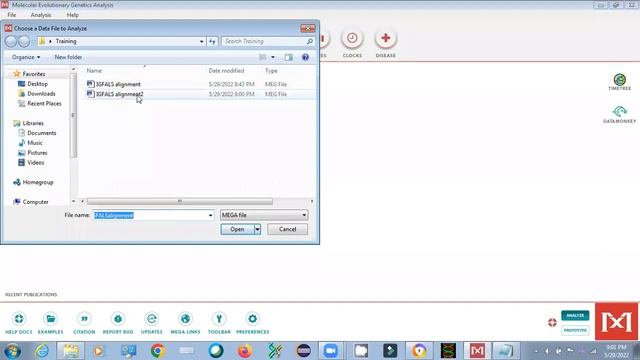Open Firefox from the taskbar
The image size is (640, 360).
(244, 351)
